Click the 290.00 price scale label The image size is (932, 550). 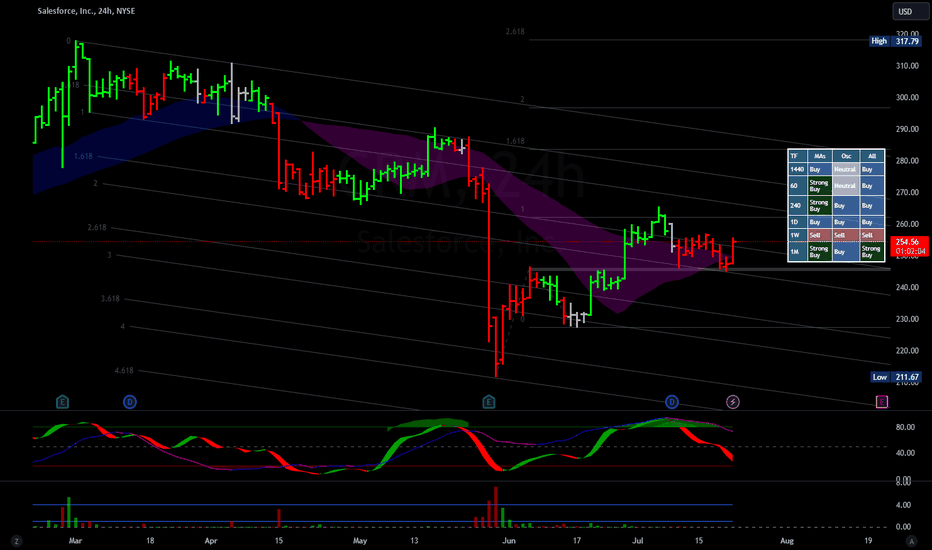907,129
